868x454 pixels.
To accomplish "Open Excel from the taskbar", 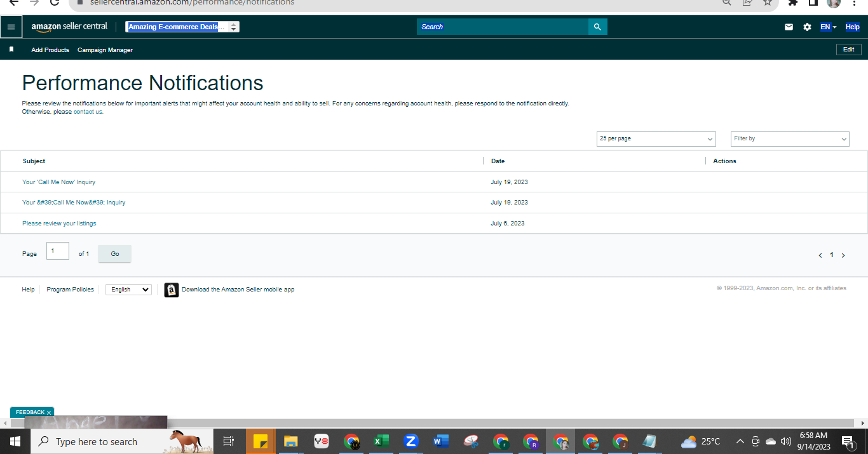I will pyautogui.click(x=381, y=441).
